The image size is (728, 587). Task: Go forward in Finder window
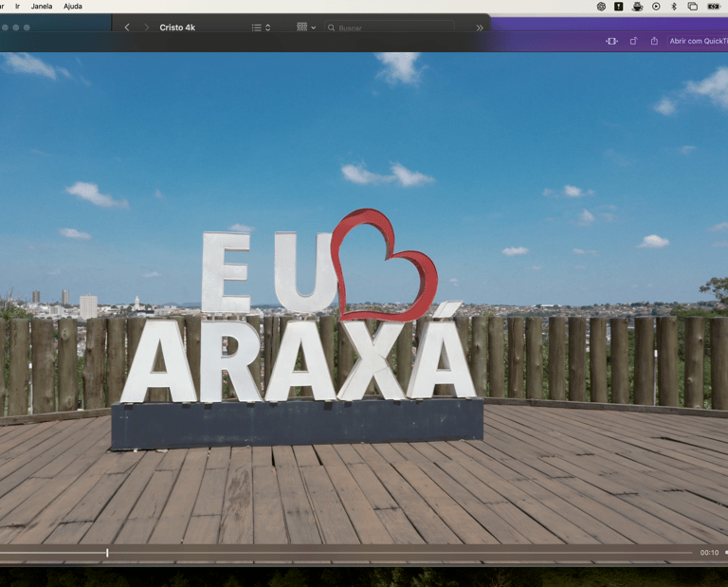click(147, 28)
